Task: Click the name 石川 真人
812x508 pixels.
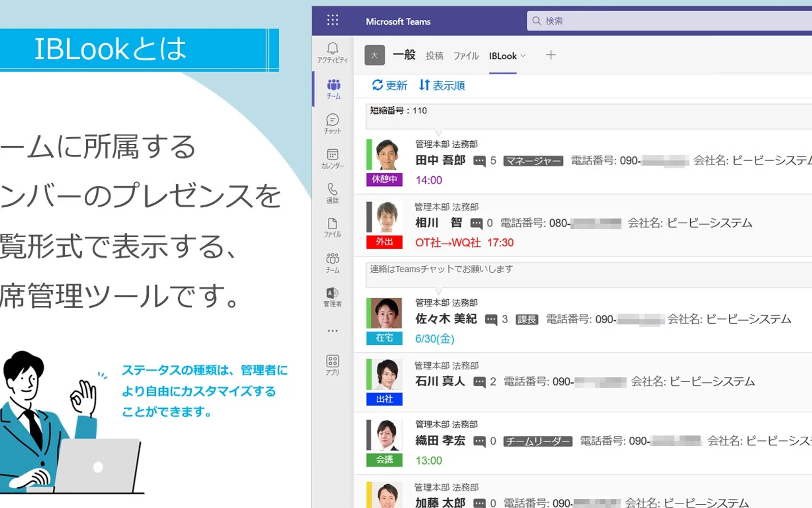Action: [x=440, y=382]
